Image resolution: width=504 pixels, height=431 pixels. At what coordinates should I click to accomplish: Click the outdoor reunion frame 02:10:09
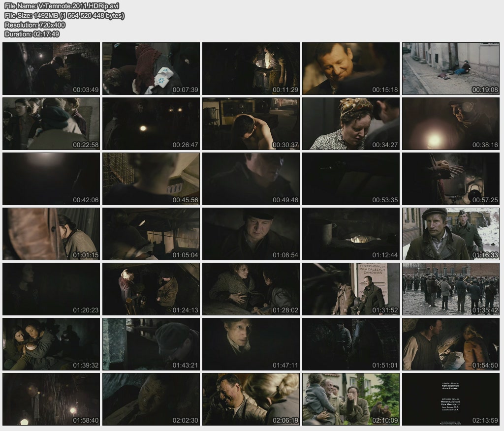click(x=351, y=399)
